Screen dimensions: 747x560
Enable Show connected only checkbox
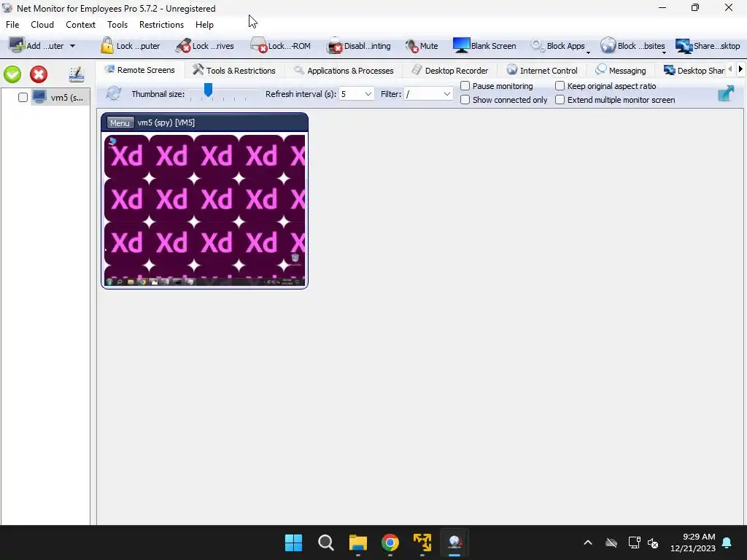(465, 100)
